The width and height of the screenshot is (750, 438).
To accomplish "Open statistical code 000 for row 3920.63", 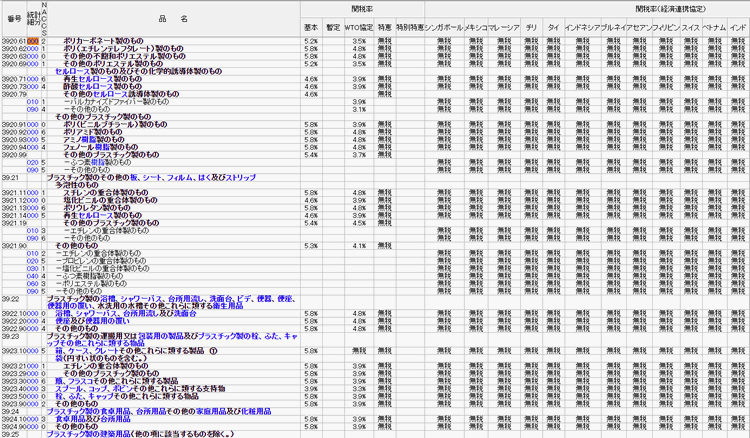I will (x=33, y=56).
